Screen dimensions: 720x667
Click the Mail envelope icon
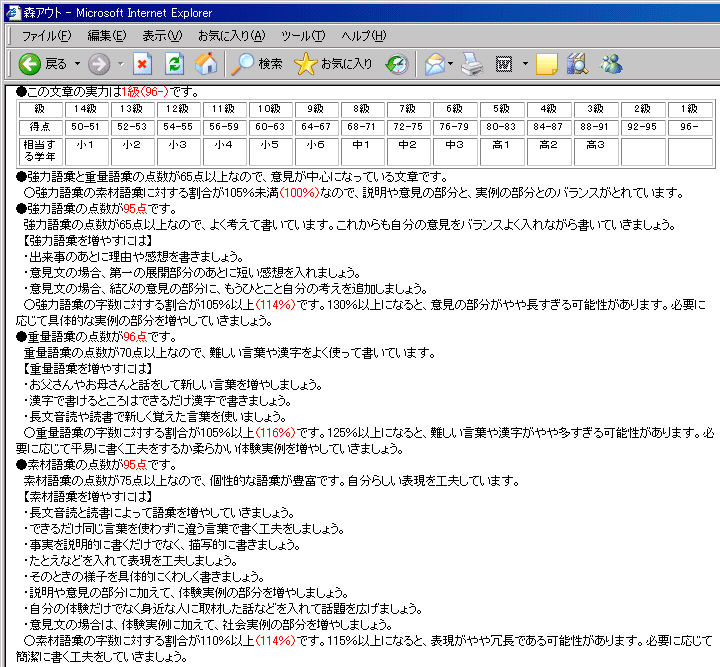pyautogui.click(x=435, y=64)
